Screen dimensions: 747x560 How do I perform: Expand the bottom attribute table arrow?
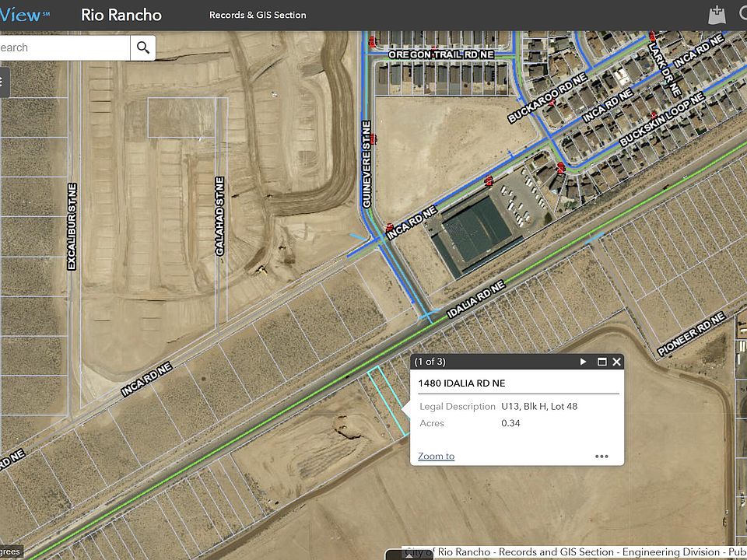click(409, 555)
